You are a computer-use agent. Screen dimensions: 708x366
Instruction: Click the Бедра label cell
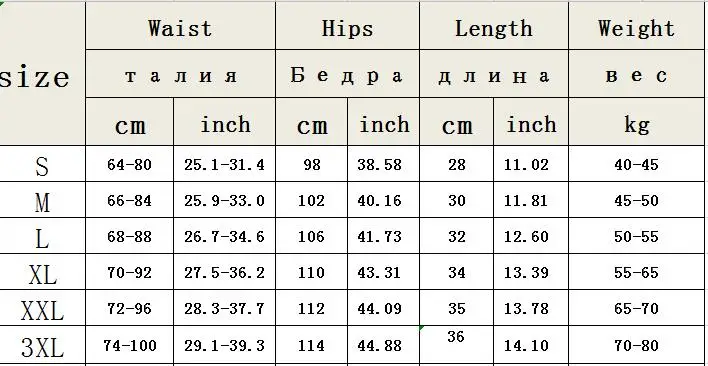click(347, 74)
